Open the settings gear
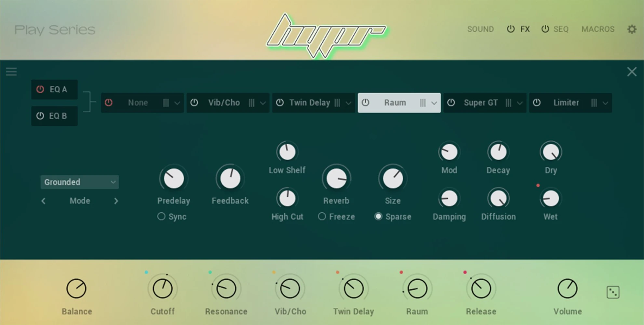The height and width of the screenshot is (325, 644). [632, 29]
